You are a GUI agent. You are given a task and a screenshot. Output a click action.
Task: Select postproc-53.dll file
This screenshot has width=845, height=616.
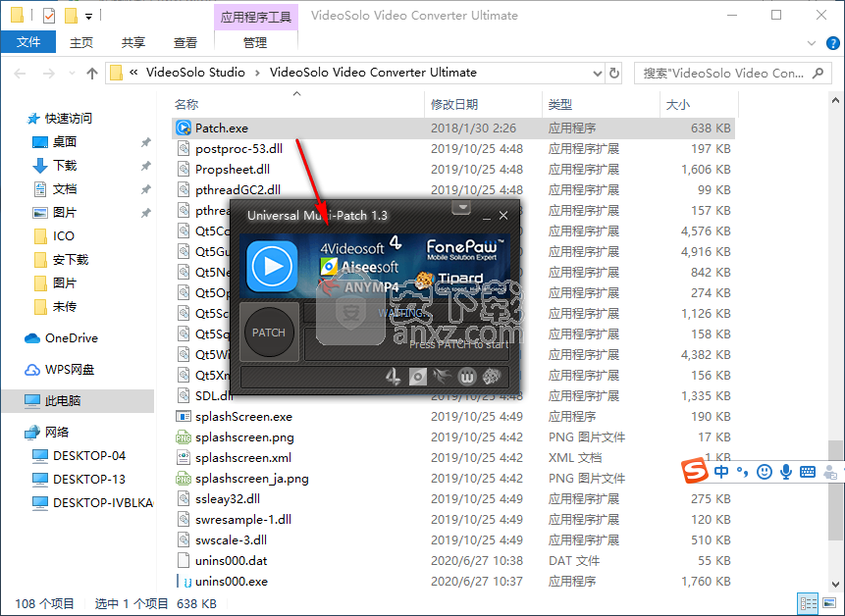coord(452,149)
